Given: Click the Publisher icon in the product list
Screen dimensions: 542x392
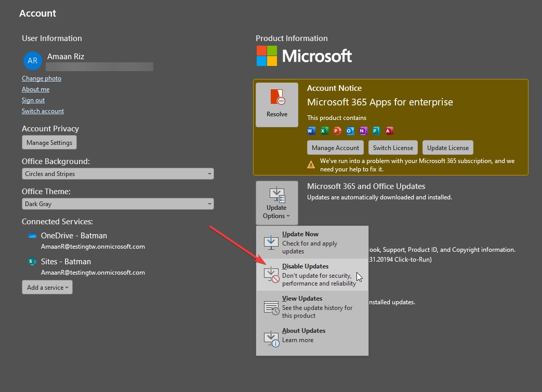Looking at the screenshot, I should tap(375, 131).
